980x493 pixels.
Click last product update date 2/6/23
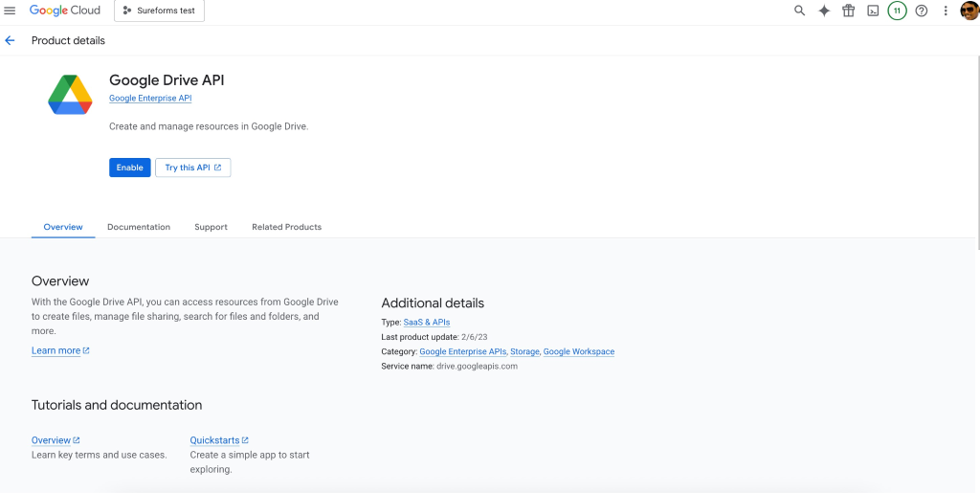(475, 337)
